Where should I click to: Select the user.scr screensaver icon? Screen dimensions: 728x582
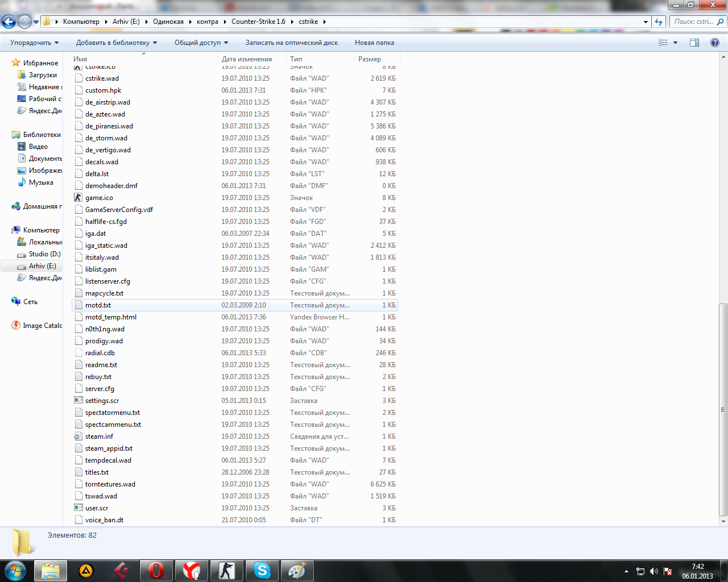click(x=78, y=508)
